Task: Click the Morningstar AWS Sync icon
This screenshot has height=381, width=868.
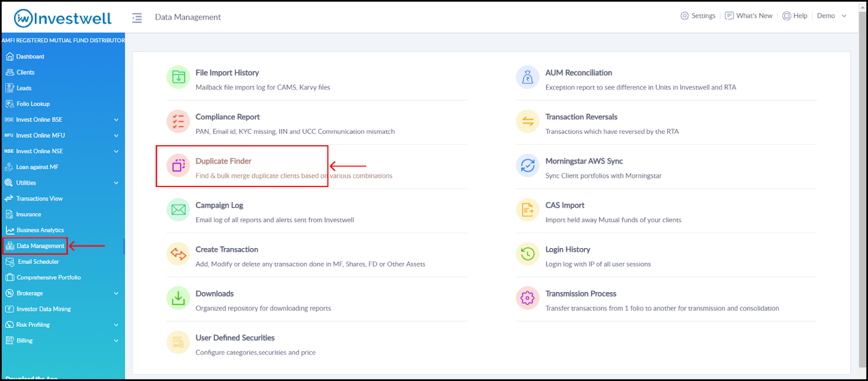Action: pos(527,166)
